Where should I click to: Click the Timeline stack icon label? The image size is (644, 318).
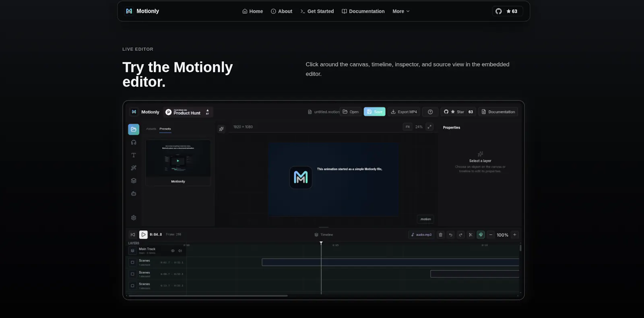coord(324,235)
